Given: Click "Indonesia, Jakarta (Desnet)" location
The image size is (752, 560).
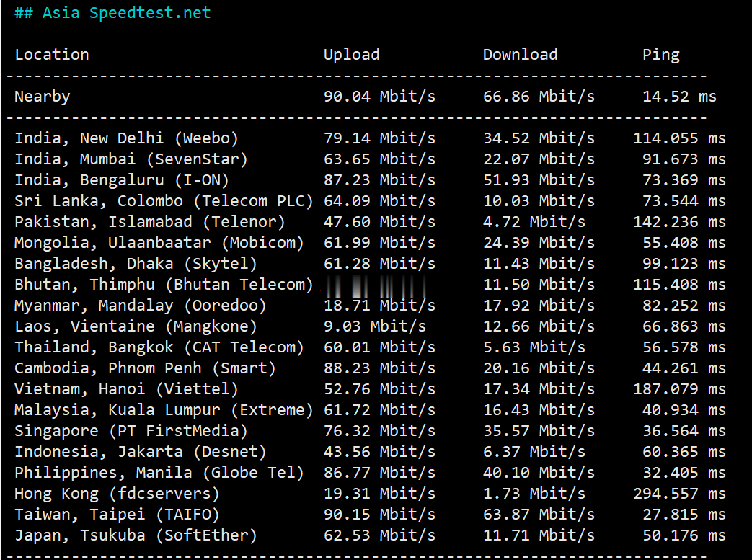Looking at the screenshot, I should [141, 452].
